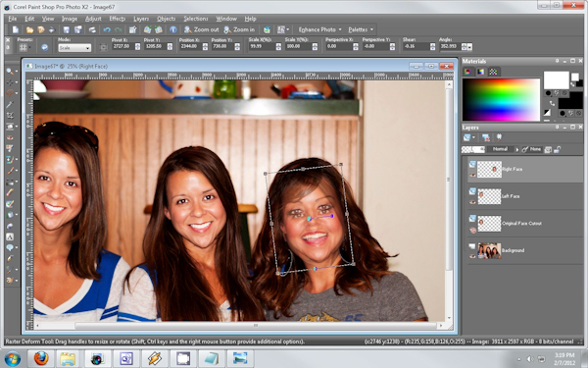The image size is (588, 368).
Task: Toggle visibility of Right Face layer
Action: [472, 175]
